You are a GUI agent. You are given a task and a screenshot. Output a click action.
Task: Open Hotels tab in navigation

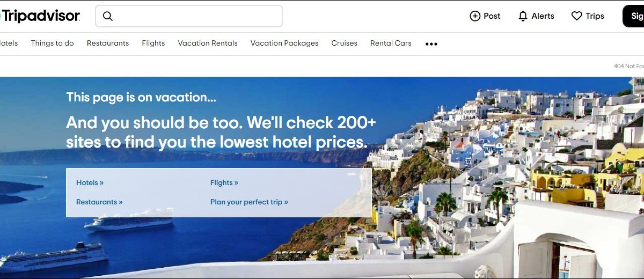pyautogui.click(x=9, y=43)
